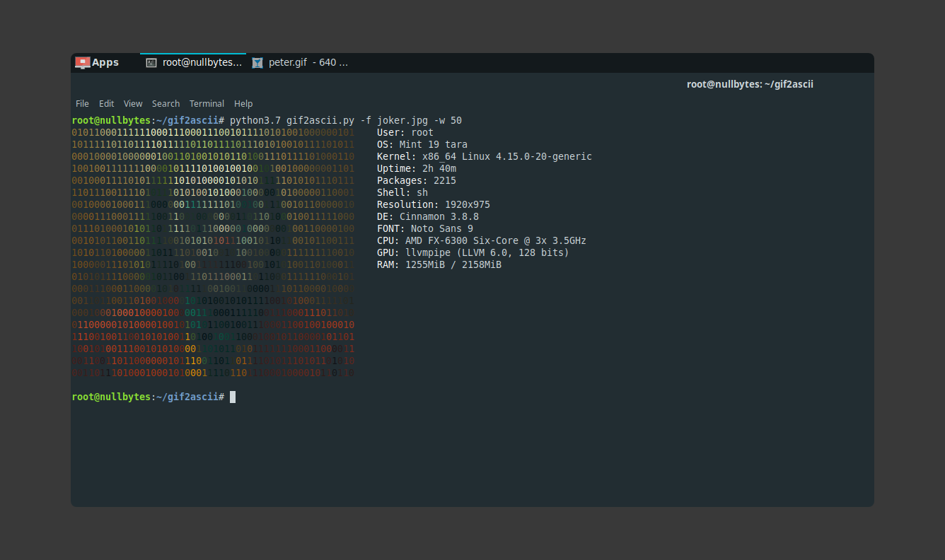The image size is (945, 560).
Task: Click the 'DE: Cinnamon 3.8.8' line
Action: 428,216
